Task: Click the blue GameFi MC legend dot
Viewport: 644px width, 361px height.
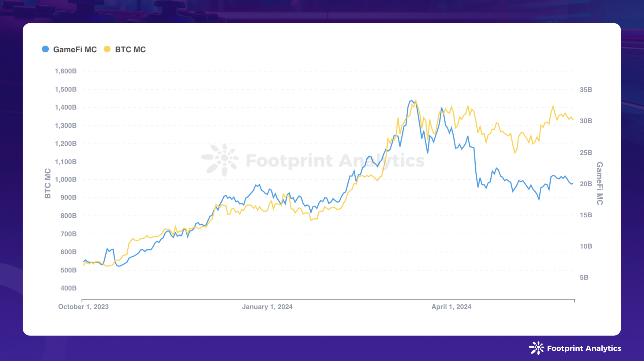Action: [45, 49]
